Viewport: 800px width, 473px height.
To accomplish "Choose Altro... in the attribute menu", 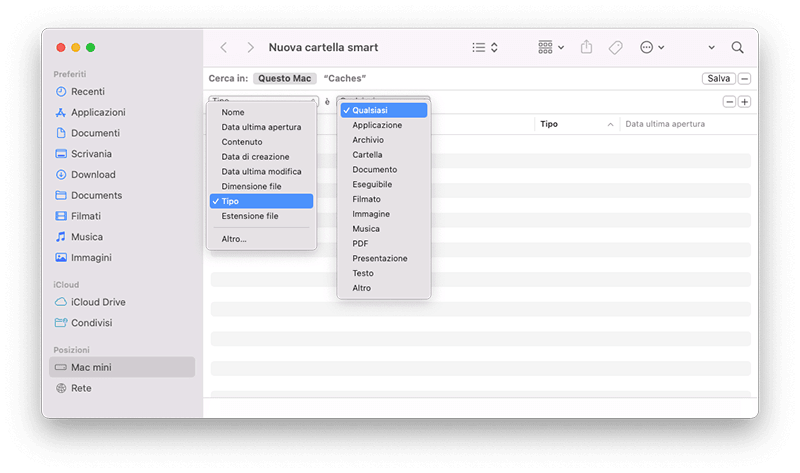I will click(234, 239).
